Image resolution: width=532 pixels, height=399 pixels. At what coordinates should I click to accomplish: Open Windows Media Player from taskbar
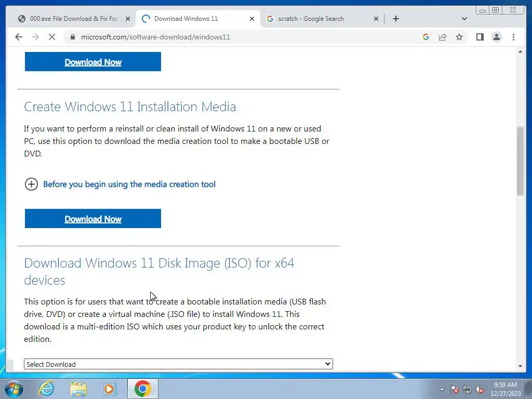[x=110, y=389]
